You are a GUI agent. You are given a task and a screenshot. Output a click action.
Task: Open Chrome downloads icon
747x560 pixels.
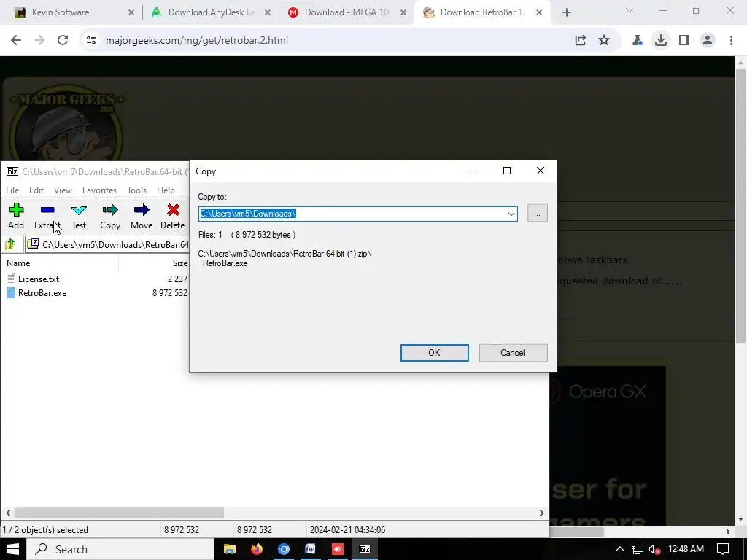[x=661, y=41]
